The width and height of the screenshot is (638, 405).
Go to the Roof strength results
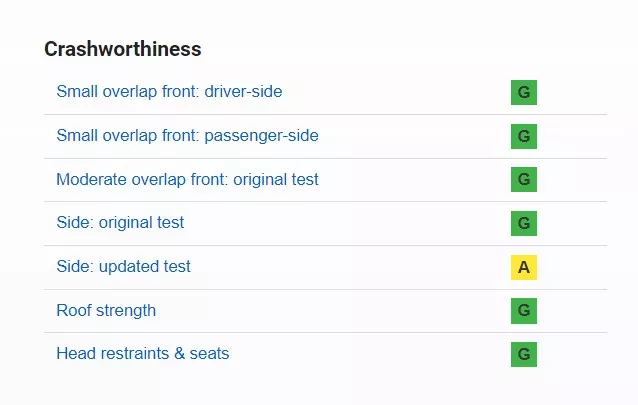[106, 310]
